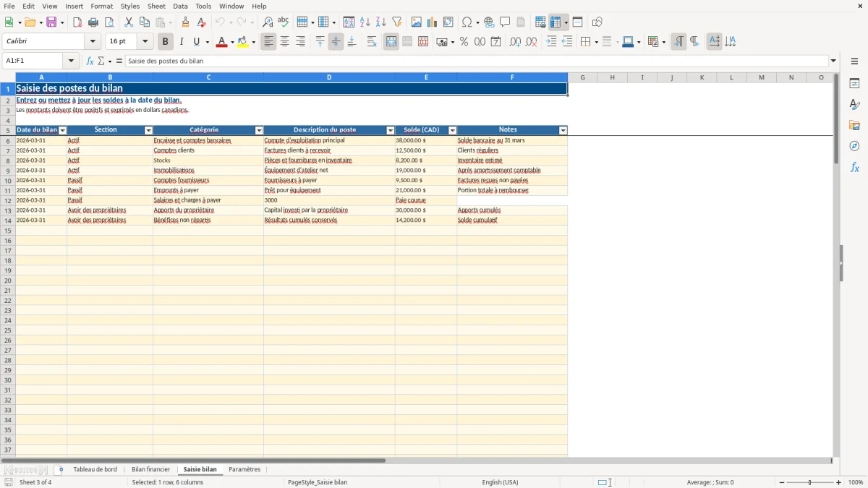
Task: Toggle Merge and Center Cells
Action: [x=391, y=42]
